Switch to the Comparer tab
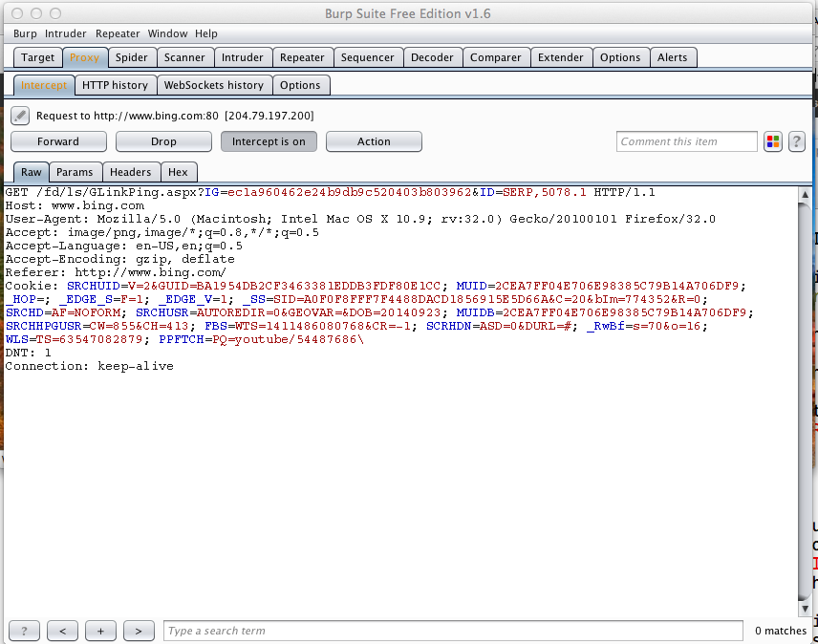 click(x=496, y=57)
